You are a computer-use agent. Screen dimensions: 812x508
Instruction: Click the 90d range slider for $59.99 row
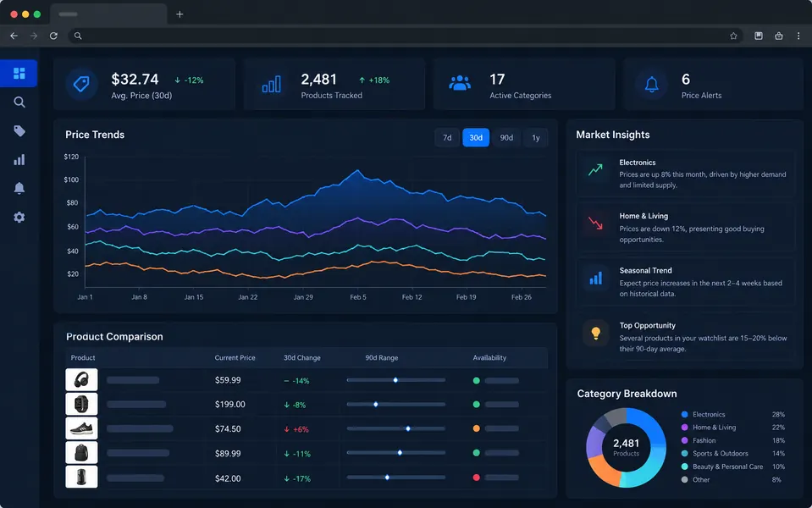tap(396, 380)
